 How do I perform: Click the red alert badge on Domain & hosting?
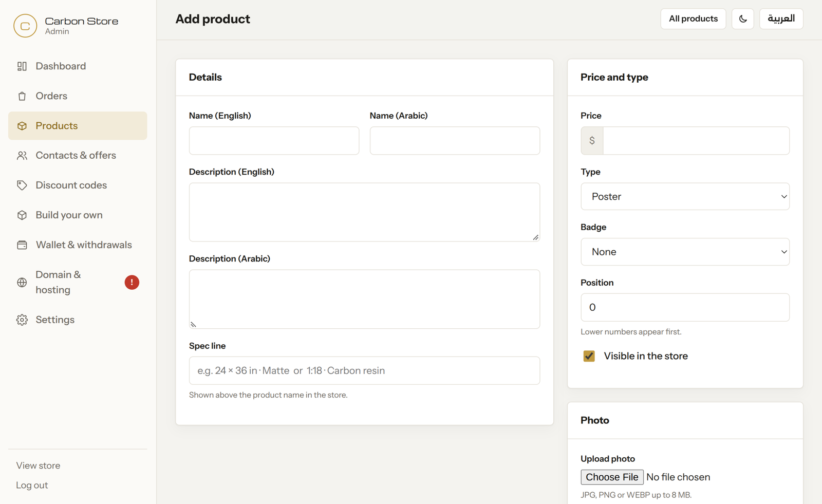[132, 282]
